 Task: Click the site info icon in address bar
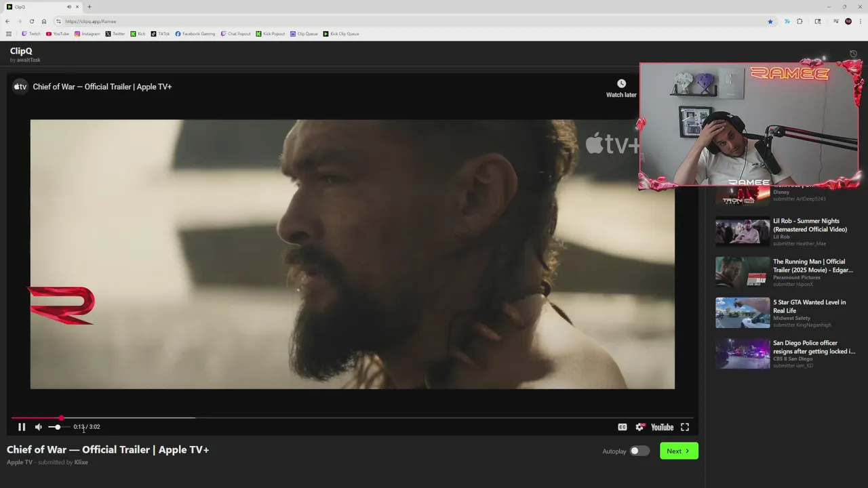point(58,21)
